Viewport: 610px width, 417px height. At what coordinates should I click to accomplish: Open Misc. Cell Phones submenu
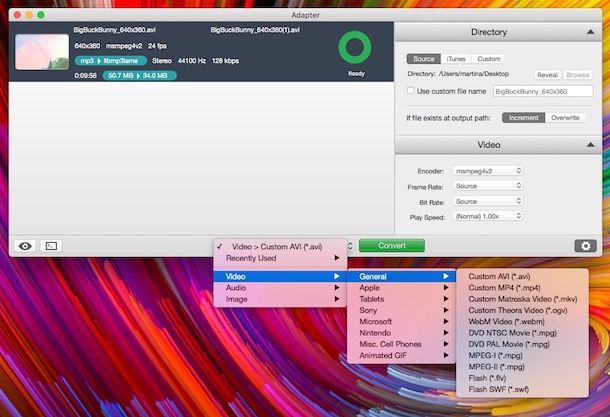pos(401,344)
